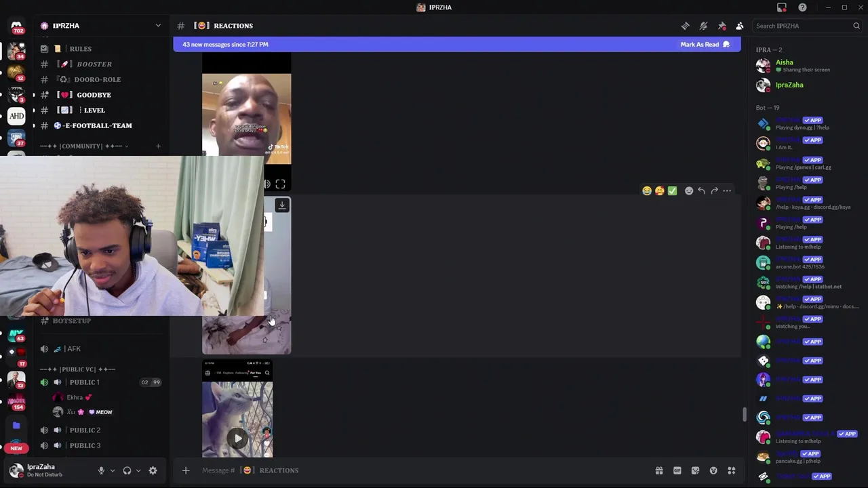Download the hovered video attachment
This screenshot has width=868, height=488.
282,205
